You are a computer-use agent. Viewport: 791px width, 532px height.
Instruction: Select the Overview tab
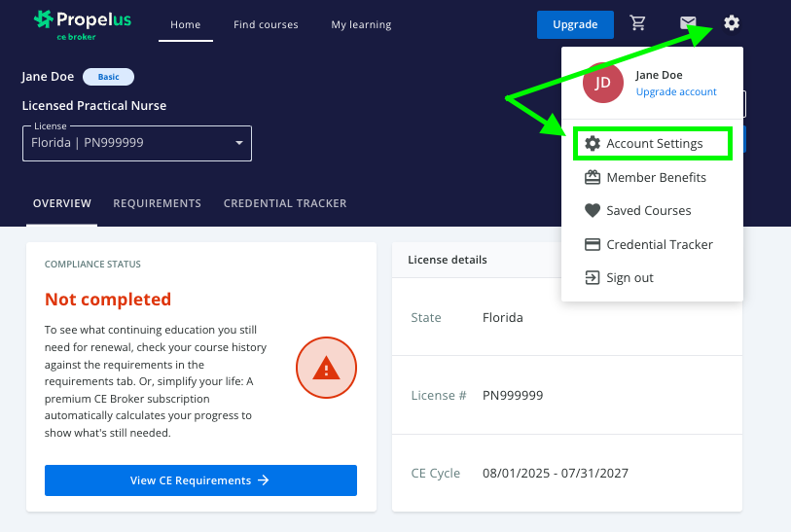62,203
